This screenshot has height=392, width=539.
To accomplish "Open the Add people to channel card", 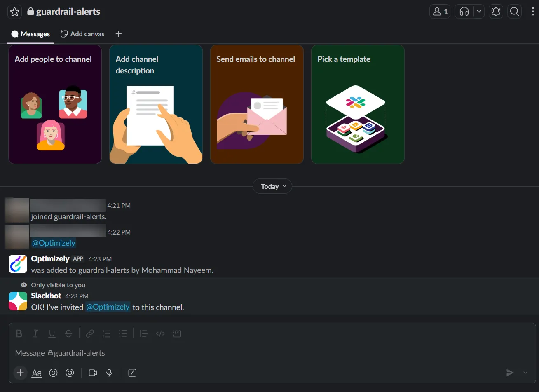I will [55, 104].
